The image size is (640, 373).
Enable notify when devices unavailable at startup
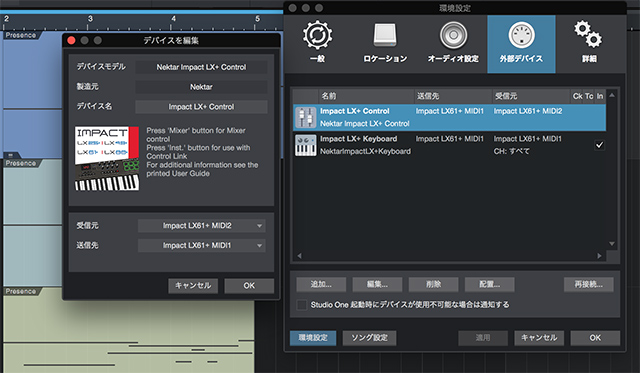pyautogui.click(x=302, y=305)
